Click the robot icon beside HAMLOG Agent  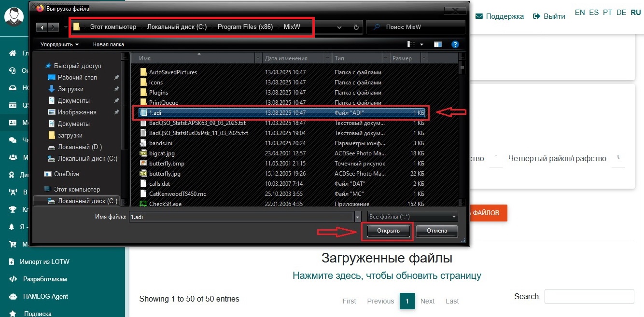coord(13,296)
